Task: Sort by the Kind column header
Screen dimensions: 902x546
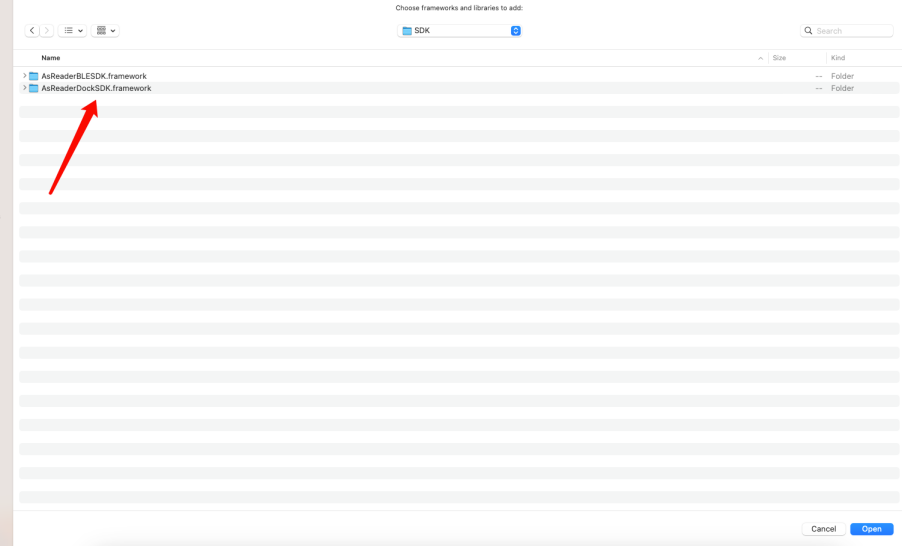Action: (838, 58)
